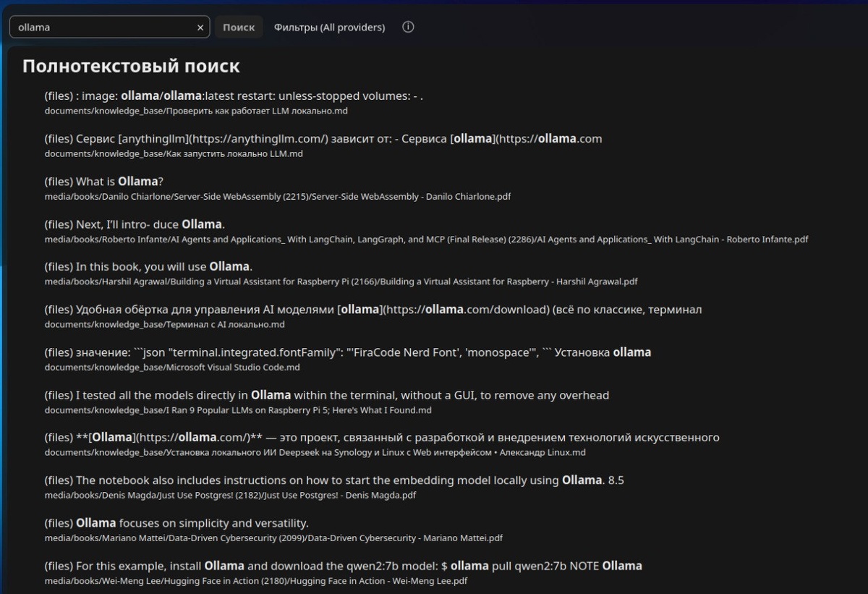Open result about Сервис anythingllm зависит от

click(x=323, y=138)
